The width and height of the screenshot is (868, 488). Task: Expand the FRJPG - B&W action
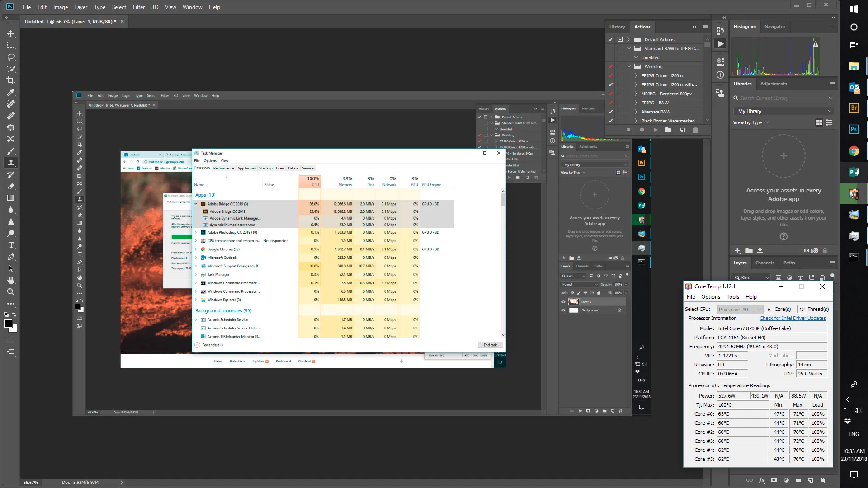pyautogui.click(x=636, y=103)
